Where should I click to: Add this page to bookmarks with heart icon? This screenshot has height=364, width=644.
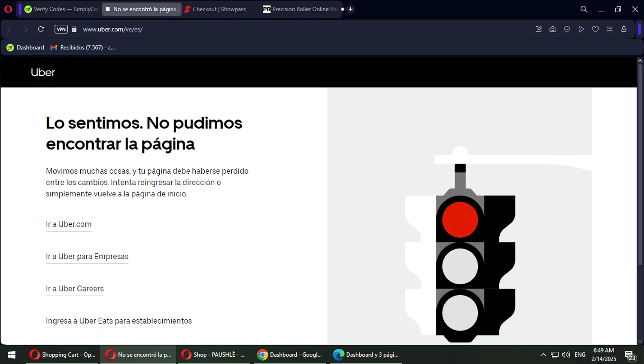[595, 29]
